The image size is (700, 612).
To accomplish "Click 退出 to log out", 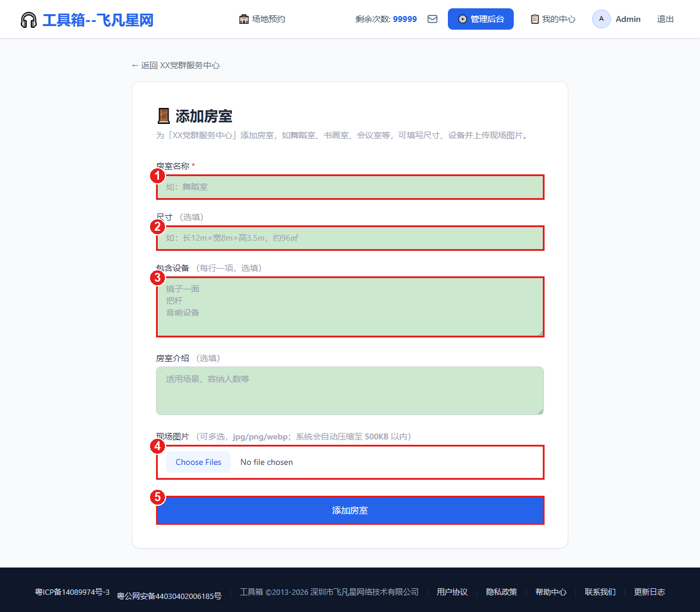I will pyautogui.click(x=665, y=19).
